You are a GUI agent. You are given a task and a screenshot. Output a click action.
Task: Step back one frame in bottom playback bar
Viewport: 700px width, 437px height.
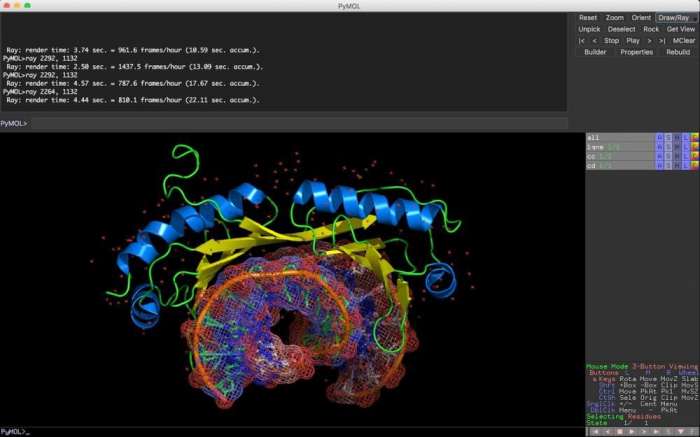(607, 432)
